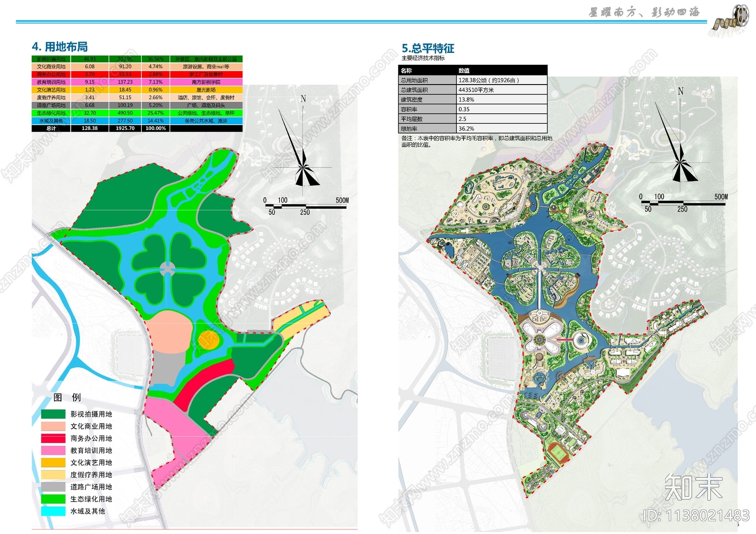The height and width of the screenshot is (534, 756).
Task: Click value '36.2%' for 绿地率
Action: pos(466,128)
